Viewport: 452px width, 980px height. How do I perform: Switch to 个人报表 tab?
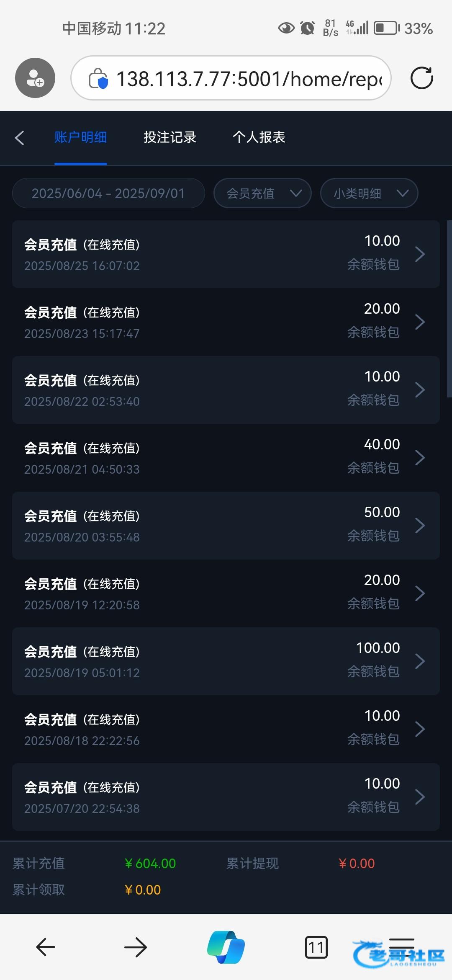coord(259,137)
